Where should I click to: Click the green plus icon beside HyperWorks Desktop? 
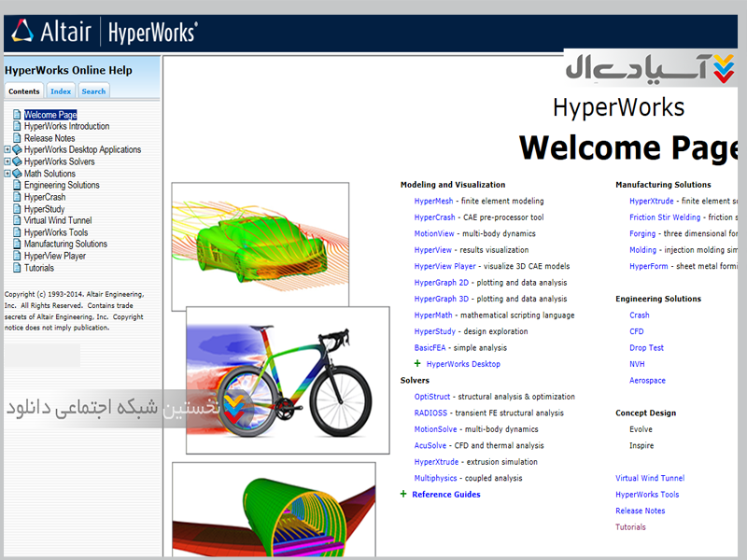pyautogui.click(x=417, y=364)
